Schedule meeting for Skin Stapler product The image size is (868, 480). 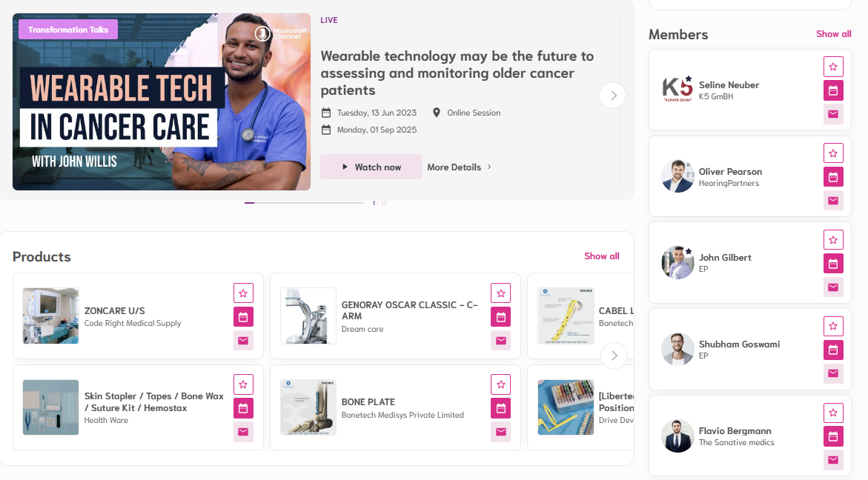(x=243, y=408)
